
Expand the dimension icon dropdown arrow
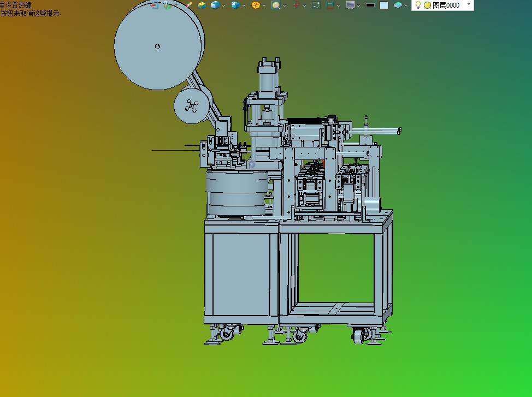pyautogui.click(x=338, y=5)
